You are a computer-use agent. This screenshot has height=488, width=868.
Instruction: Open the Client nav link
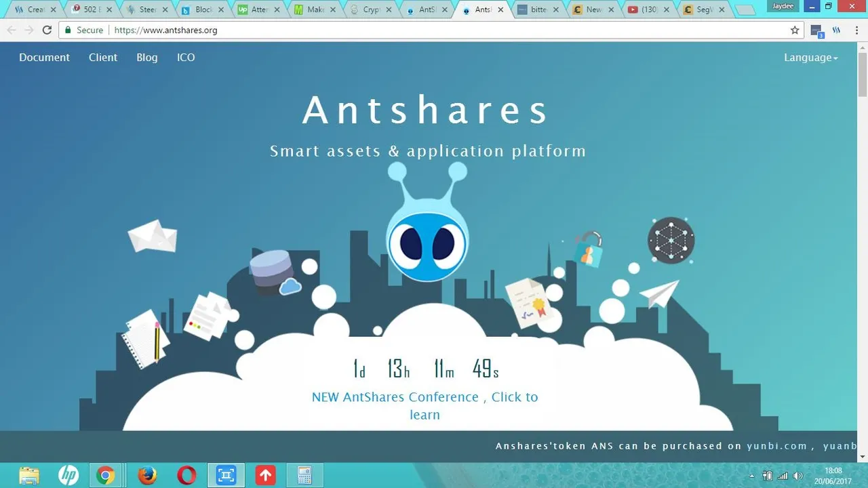click(103, 58)
